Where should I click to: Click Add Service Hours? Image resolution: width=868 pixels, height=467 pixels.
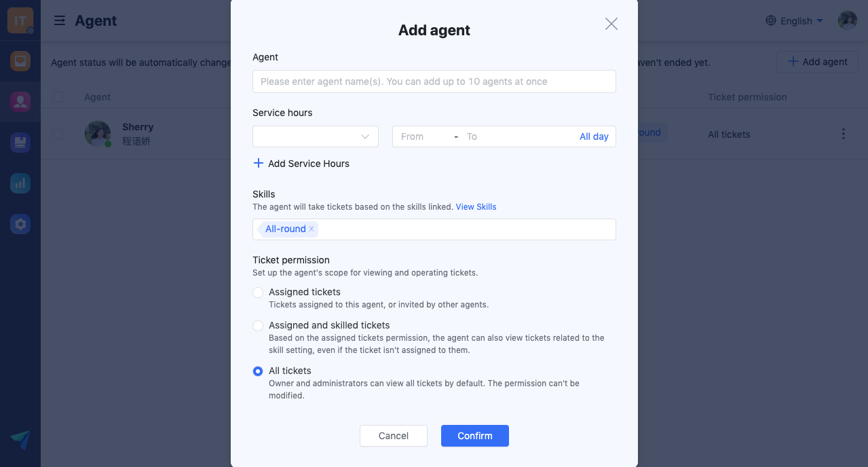coord(301,164)
